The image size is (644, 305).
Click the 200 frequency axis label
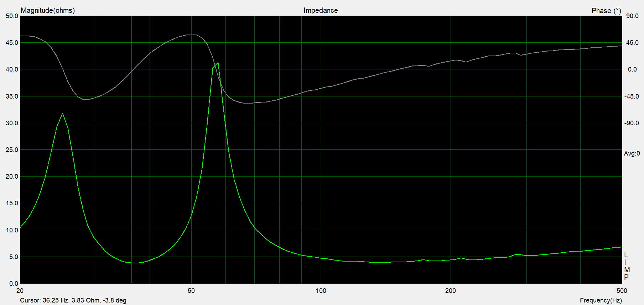pos(450,291)
